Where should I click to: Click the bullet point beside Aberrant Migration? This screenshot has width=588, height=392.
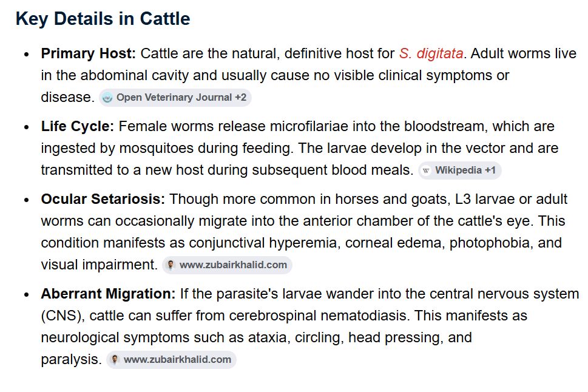(26, 294)
